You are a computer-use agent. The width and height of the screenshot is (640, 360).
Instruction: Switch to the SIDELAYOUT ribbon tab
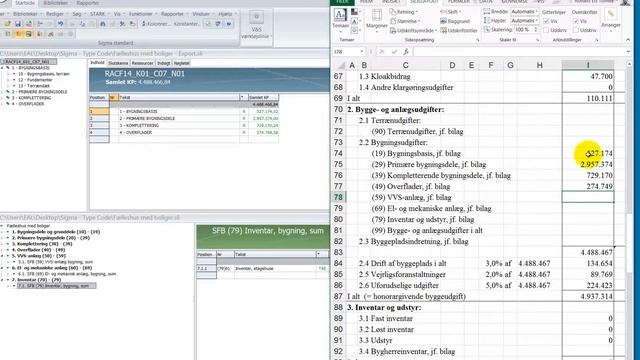424,2
